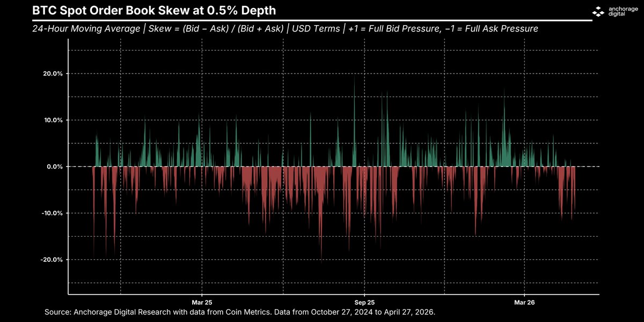Viewport: 644px width, 322px height.
Task: Click the subtitle starting '24-Hour Moving Average'
Action: pyautogui.click(x=285, y=28)
